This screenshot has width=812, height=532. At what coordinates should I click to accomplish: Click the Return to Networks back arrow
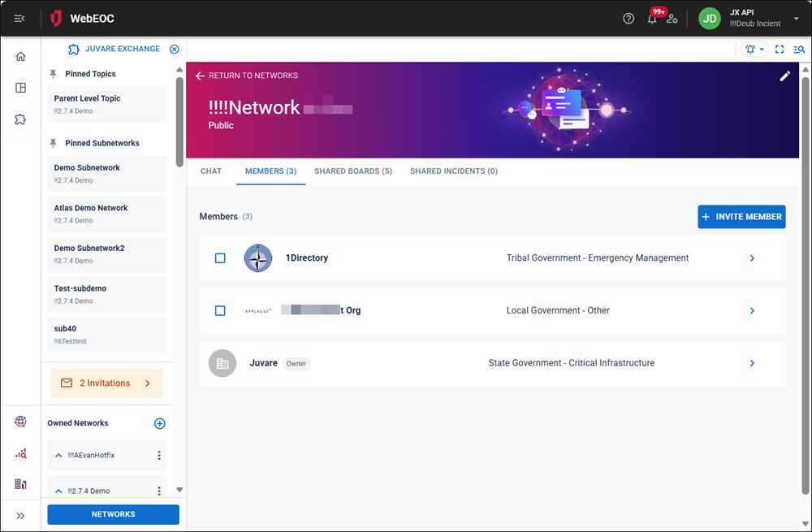tap(200, 76)
